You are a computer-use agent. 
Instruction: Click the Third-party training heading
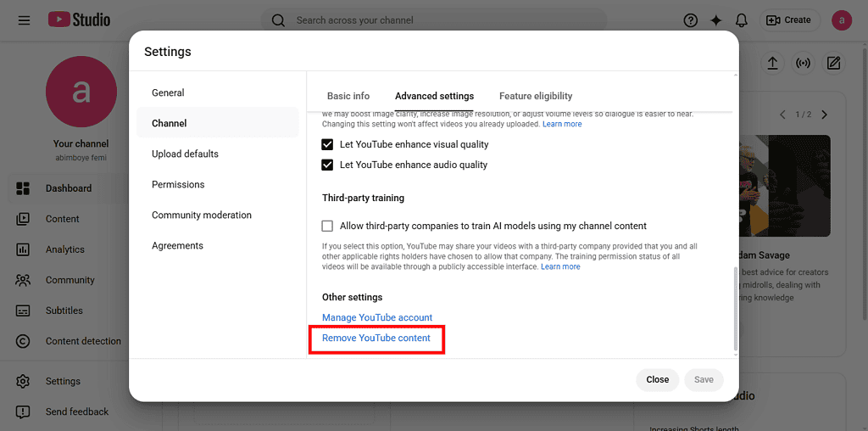coord(363,198)
